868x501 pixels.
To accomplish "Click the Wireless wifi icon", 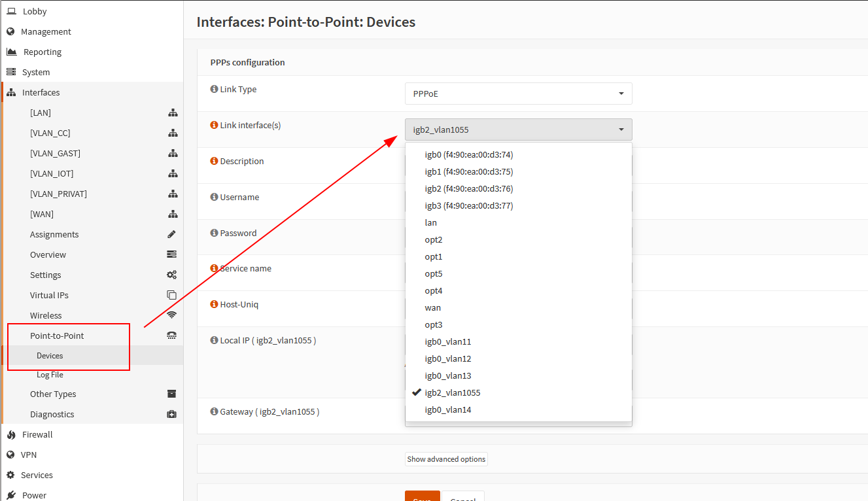I will (x=172, y=315).
